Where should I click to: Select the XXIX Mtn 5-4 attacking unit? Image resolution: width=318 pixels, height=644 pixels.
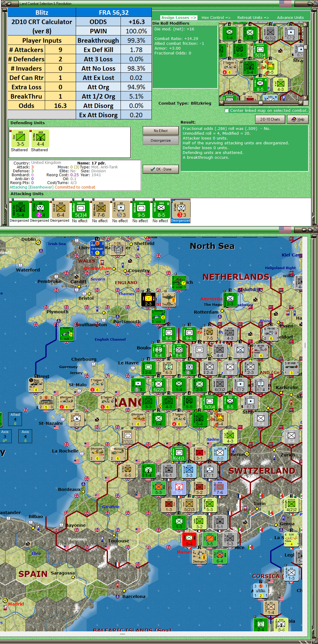click(x=20, y=209)
